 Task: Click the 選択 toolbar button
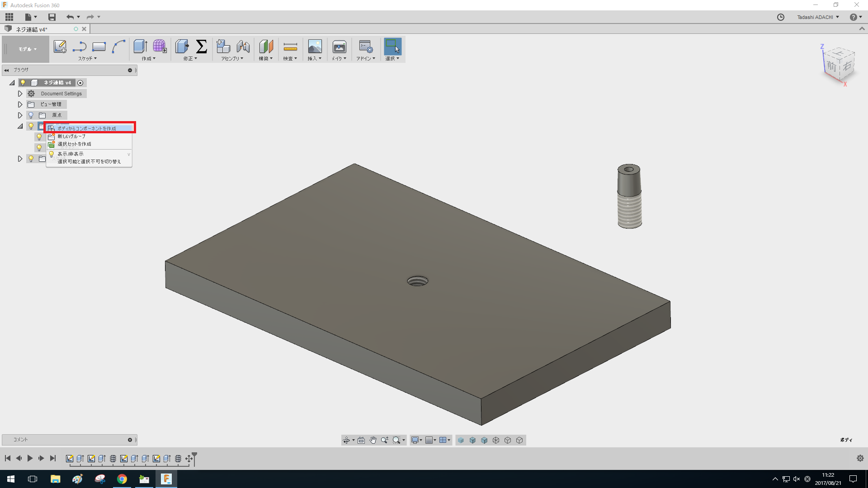tap(392, 49)
